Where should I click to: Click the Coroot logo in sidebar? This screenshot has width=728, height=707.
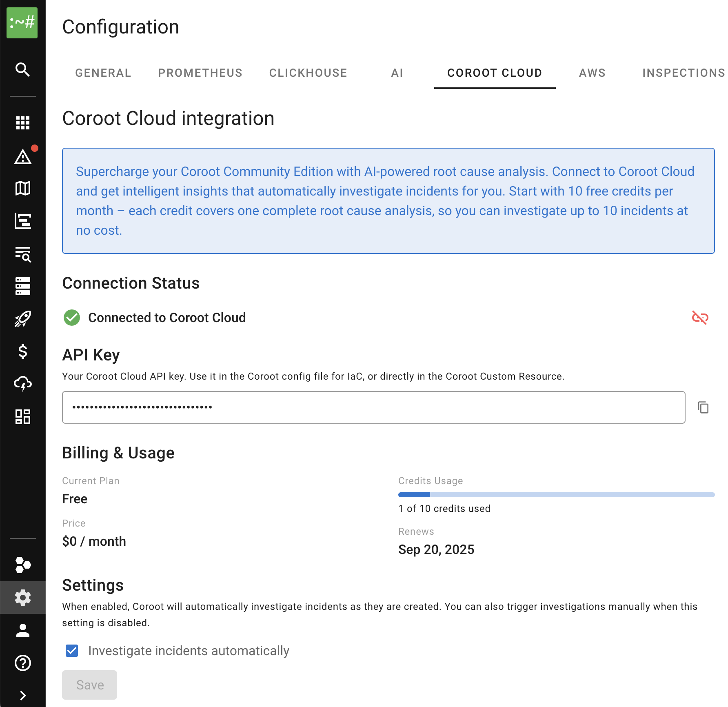click(x=22, y=23)
